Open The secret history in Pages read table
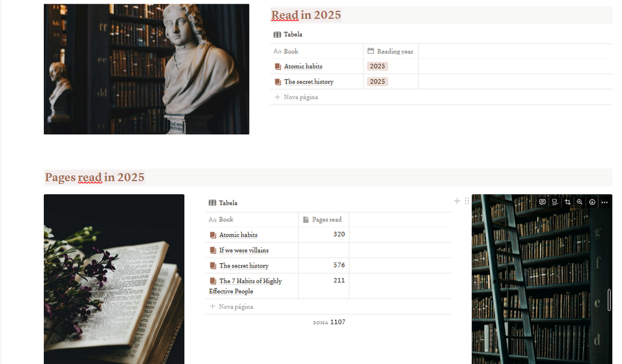622x364 pixels. coord(244,266)
